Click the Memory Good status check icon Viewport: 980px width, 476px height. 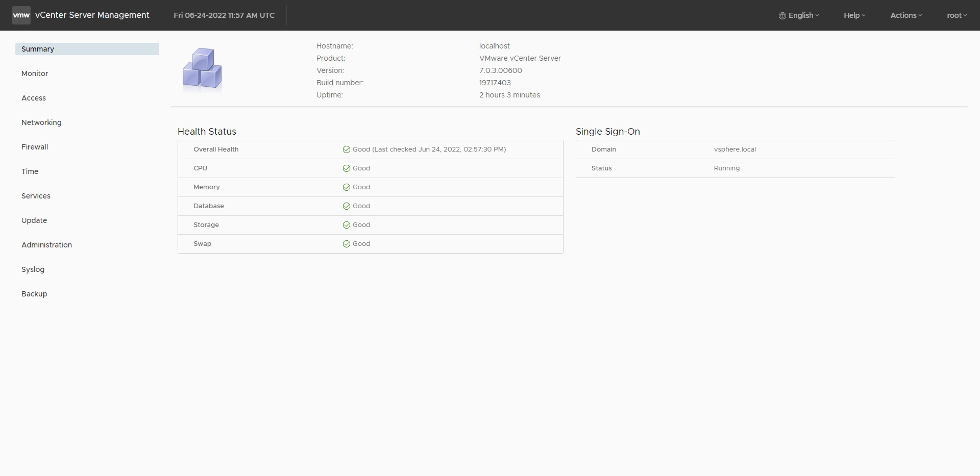coord(347,187)
